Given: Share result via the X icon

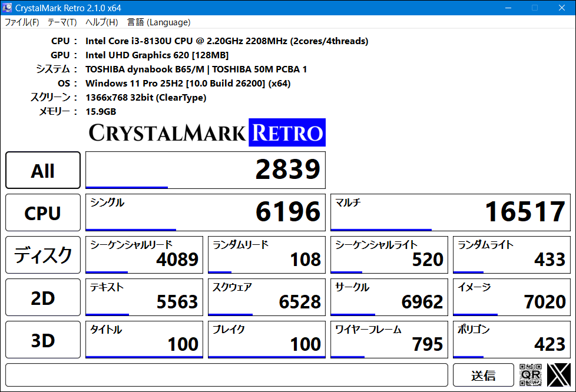Looking at the screenshot, I should 558,375.
